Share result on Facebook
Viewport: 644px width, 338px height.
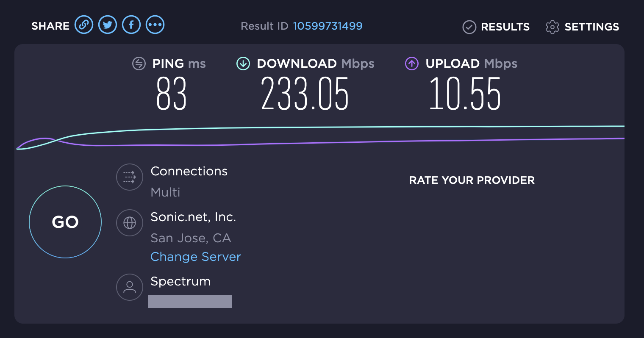pyautogui.click(x=131, y=25)
